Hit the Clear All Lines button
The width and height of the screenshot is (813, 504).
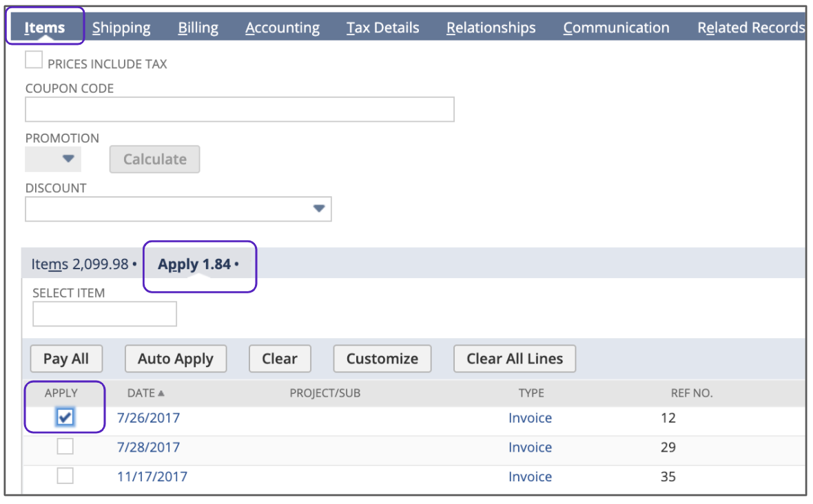point(514,359)
